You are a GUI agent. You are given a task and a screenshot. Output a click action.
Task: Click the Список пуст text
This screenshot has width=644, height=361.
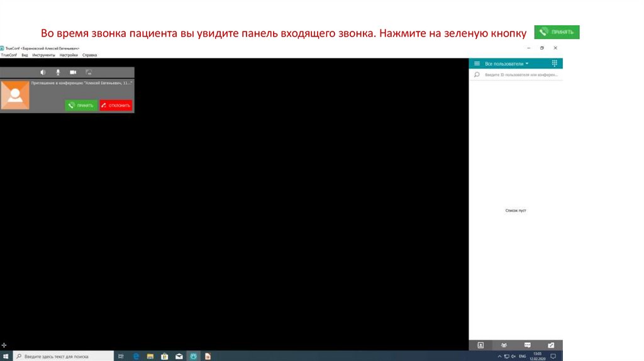tap(516, 210)
